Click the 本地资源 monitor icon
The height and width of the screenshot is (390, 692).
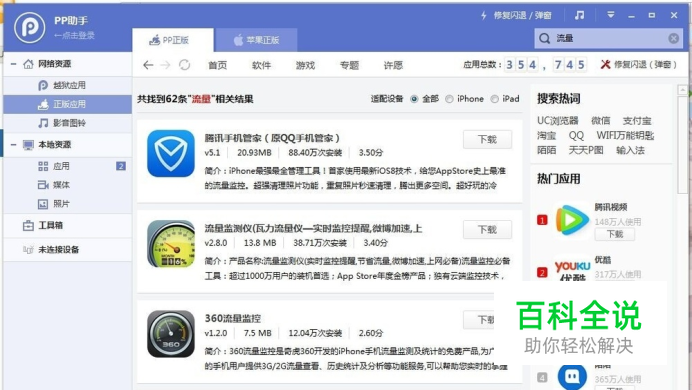pyautogui.click(x=28, y=145)
